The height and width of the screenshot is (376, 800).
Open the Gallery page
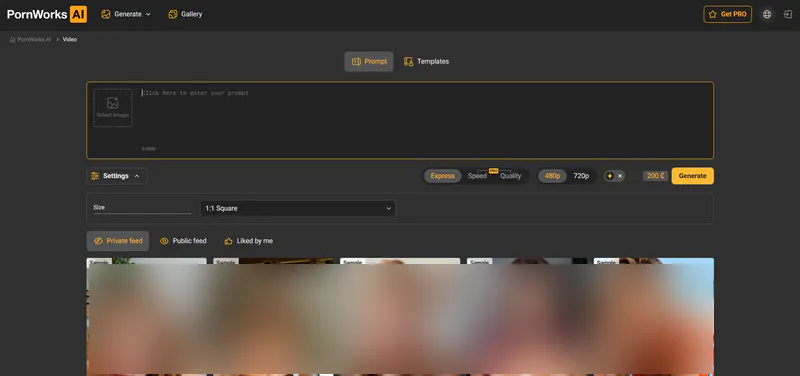pyautogui.click(x=186, y=14)
